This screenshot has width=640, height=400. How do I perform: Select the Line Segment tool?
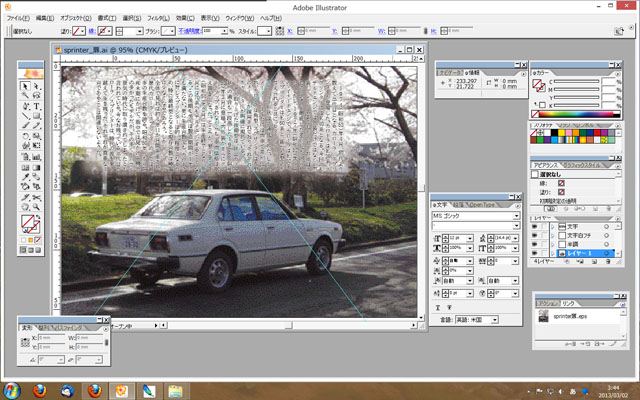point(25,116)
